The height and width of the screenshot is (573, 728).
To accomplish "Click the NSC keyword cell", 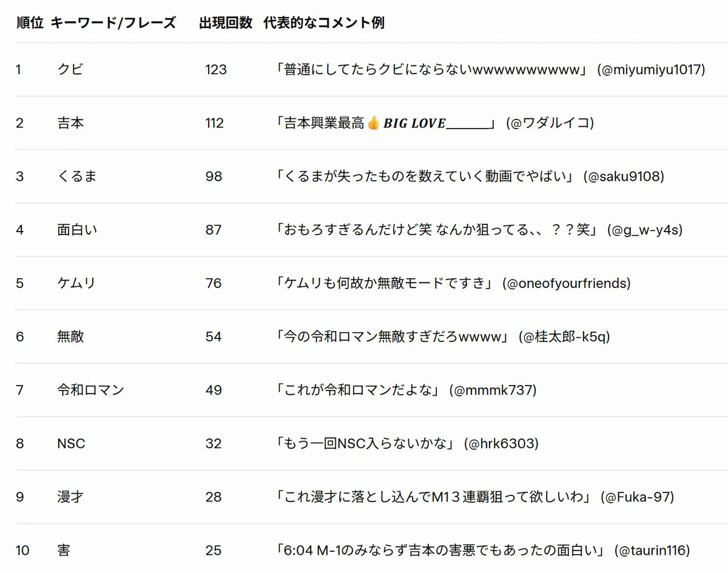I will [x=71, y=443].
